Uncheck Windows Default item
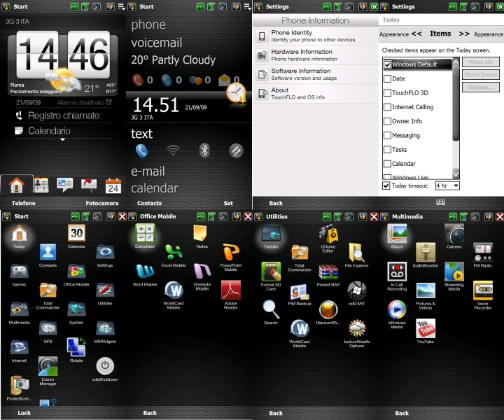 pyautogui.click(x=387, y=64)
